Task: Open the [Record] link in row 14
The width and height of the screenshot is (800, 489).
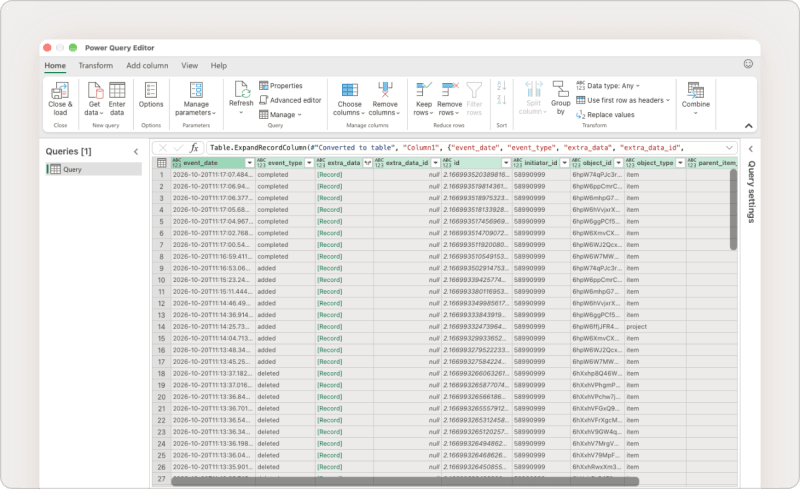Action: click(x=330, y=327)
